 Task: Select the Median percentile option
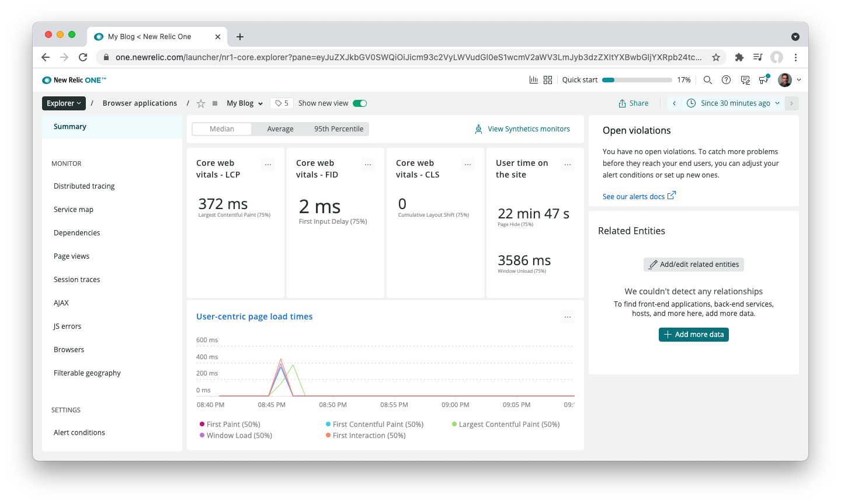pyautogui.click(x=222, y=129)
